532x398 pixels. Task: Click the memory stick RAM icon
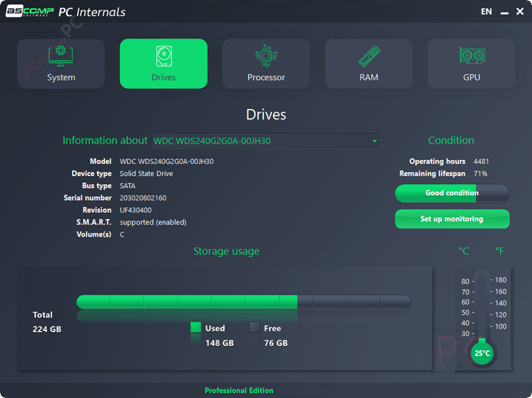coord(369,56)
